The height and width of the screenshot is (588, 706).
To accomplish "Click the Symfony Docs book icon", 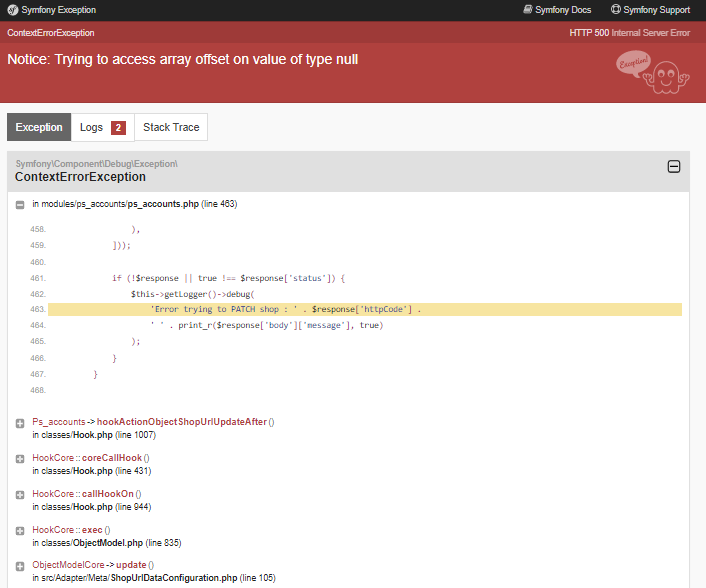I will click(x=528, y=9).
